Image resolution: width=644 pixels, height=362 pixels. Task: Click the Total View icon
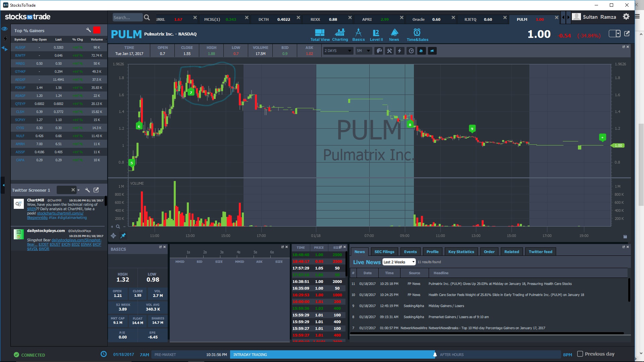pyautogui.click(x=320, y=33)
